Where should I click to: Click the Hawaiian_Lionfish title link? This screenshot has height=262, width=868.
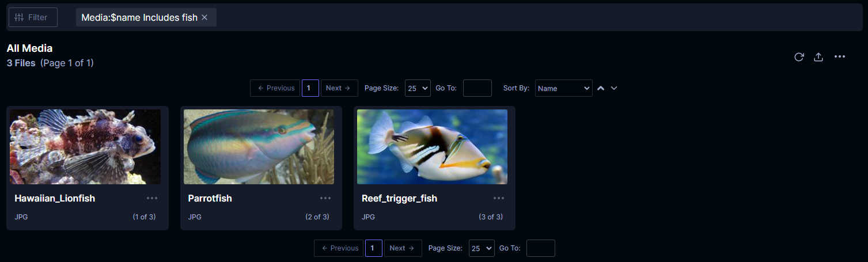coord(55,198)
